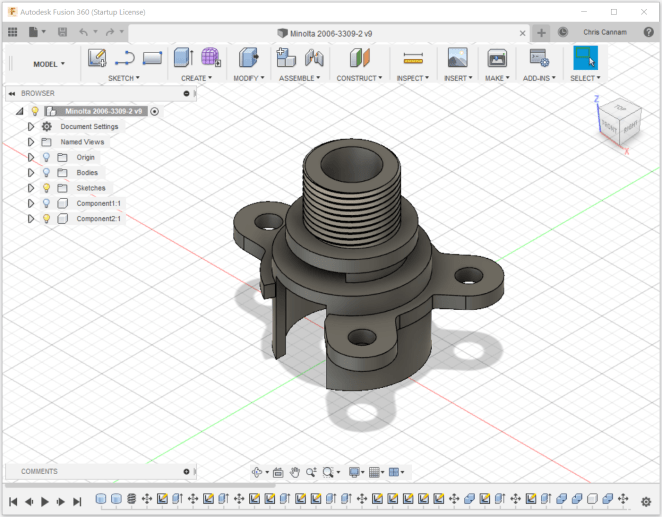Click the Chris Cannam account name
The width and height of the screenshot is (662, 517).
(x=607, y=32)
